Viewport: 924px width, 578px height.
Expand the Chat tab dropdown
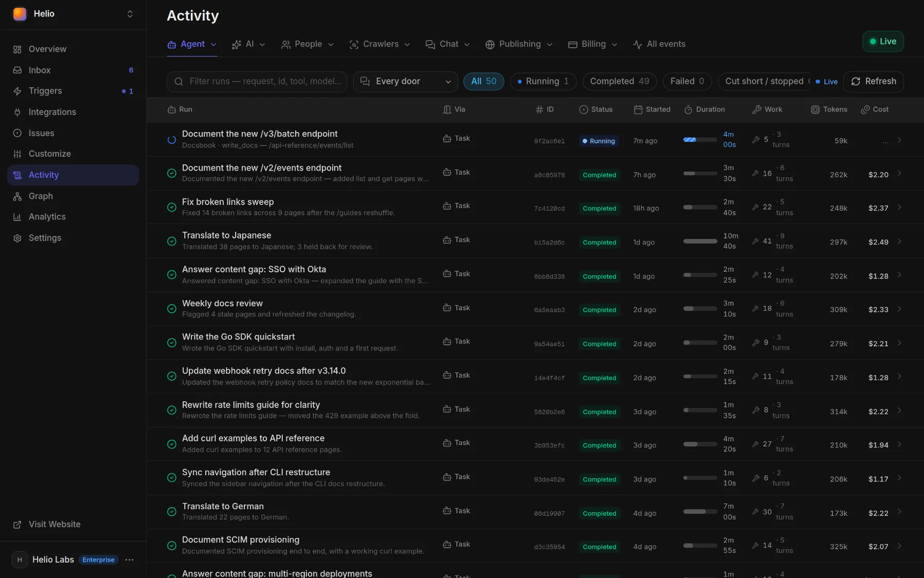467,45
